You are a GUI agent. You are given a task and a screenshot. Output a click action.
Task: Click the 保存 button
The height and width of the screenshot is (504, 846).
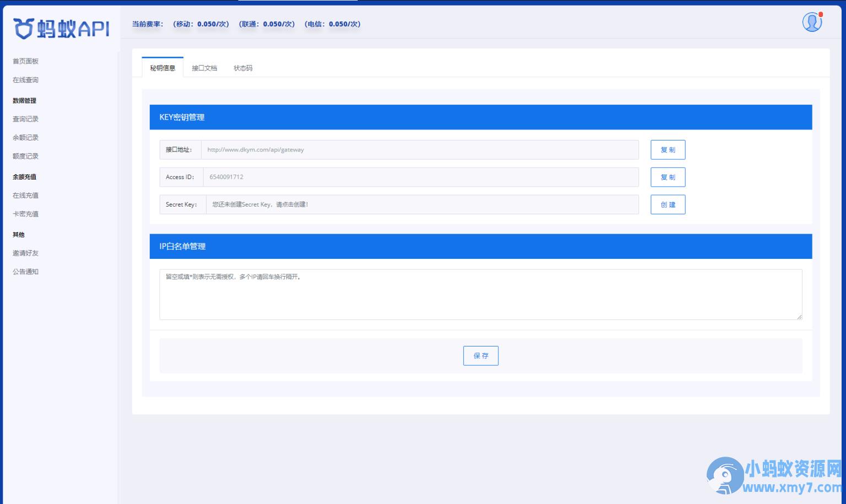pos(481,356)
